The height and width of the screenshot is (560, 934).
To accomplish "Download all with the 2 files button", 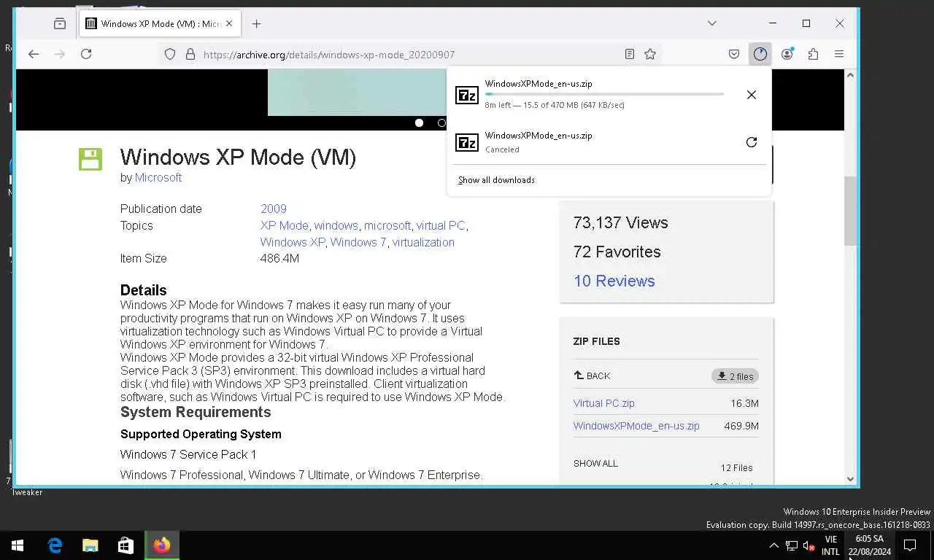I will 735,376.
